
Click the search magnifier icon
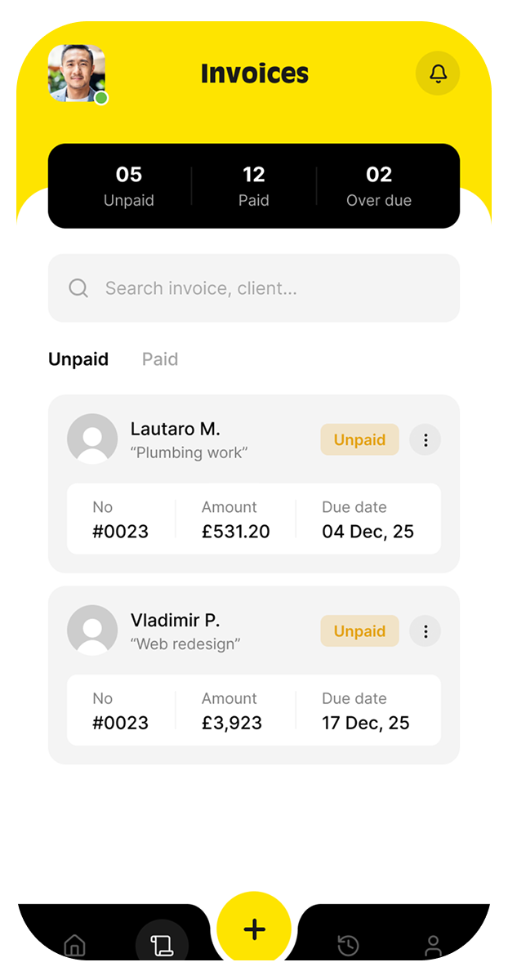pyautogui.click(x=78, y=288)
